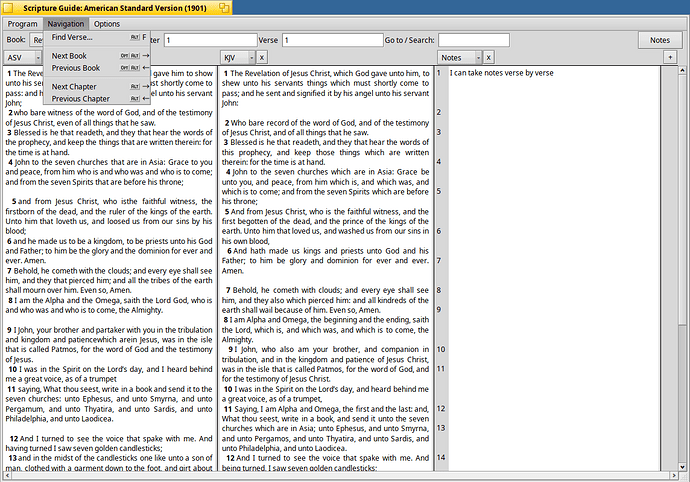Add a new pane with plus button
Viewport: 690px width, 482px height.
670,57
